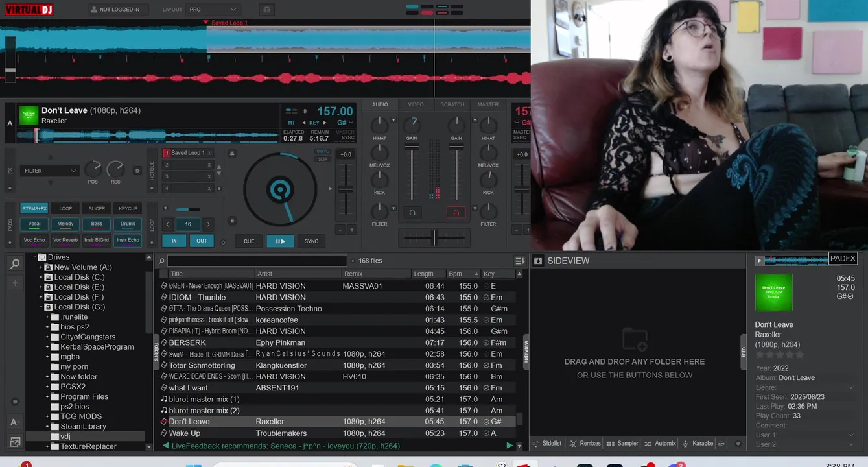
Task: Toggle VINYL mode on deck A
Action: coord(322,151)
